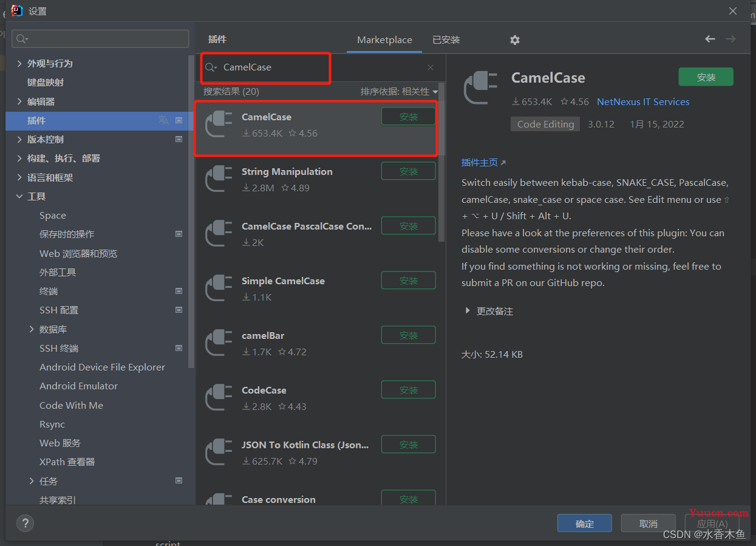The width and height of the screenshot is (756, 546).
Task: Open the 插件主页 link
Action: 483,162
